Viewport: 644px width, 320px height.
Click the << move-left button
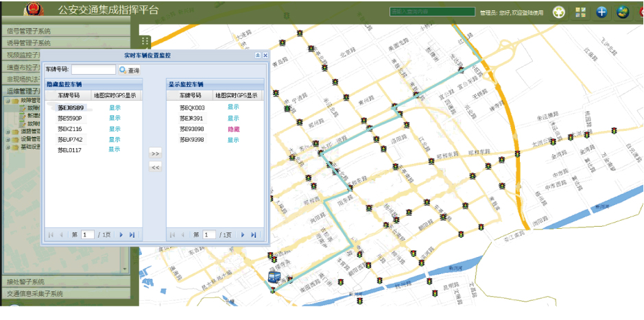click(x=156, y=167)
